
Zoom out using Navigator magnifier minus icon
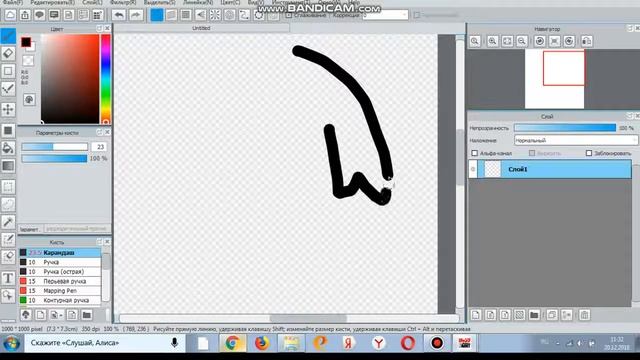pyautogui.click(x=522, y=41)
